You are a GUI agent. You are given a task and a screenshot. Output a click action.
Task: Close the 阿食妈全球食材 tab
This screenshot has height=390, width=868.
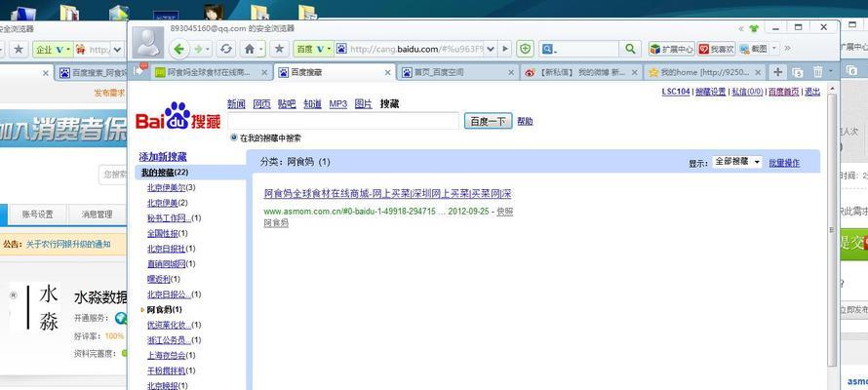[264, 72]
